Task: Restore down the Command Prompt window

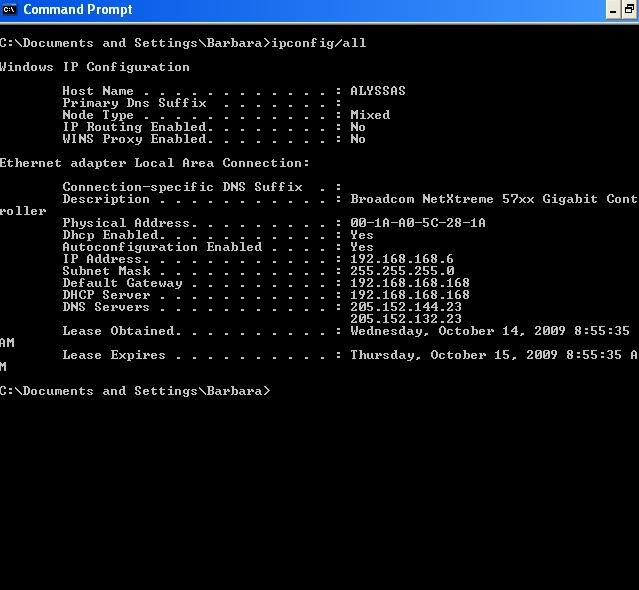Action: (630, 10)
